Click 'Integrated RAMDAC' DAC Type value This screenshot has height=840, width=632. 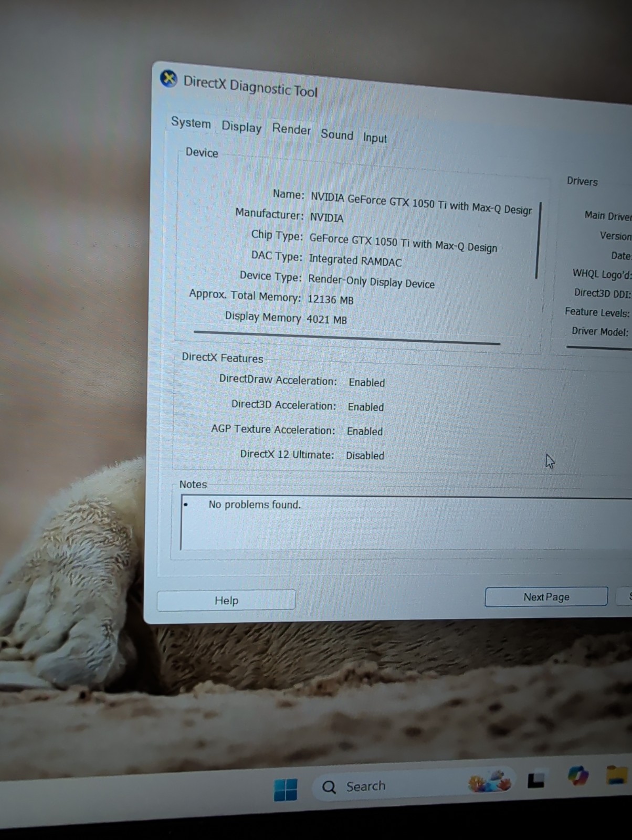click(355, 260)
